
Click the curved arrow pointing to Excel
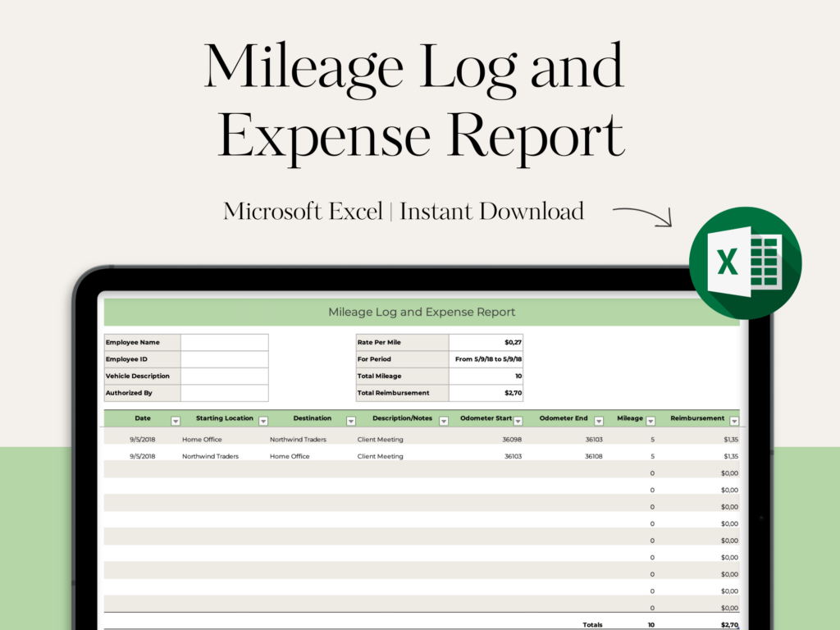click(643, 215)
